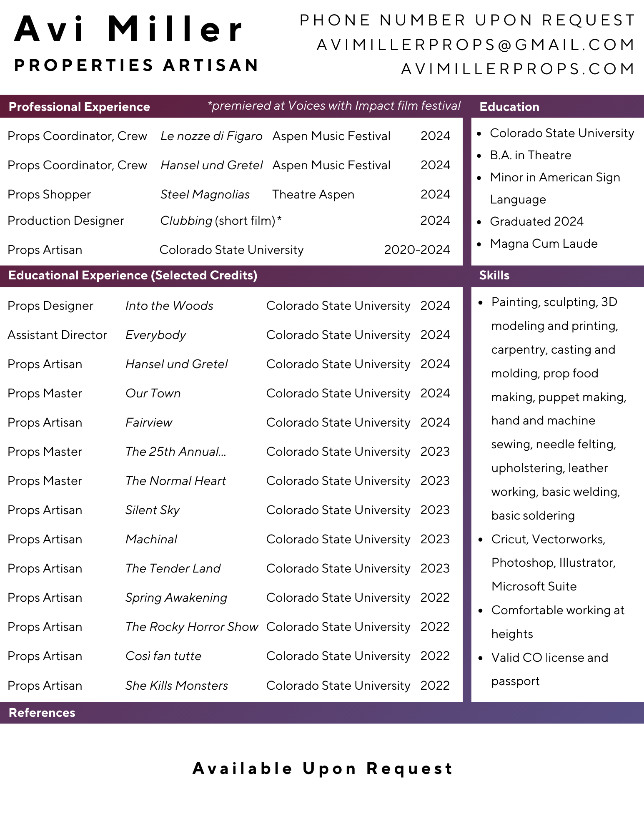Click the Phone Number Upon Request text
Viewport: 644px width, 834px height.
pos(467,20)
